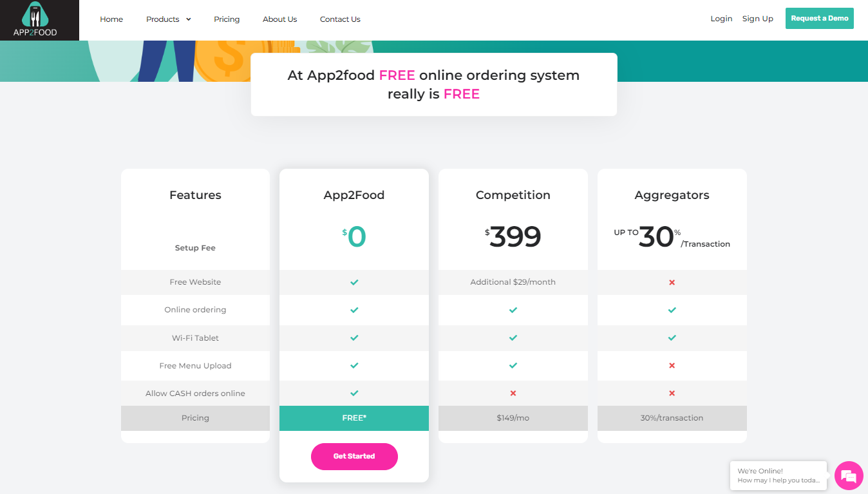Click Competition red cross for CASH orders
Viewport: 868px width, 494px height.
click(x=513, y=393)
